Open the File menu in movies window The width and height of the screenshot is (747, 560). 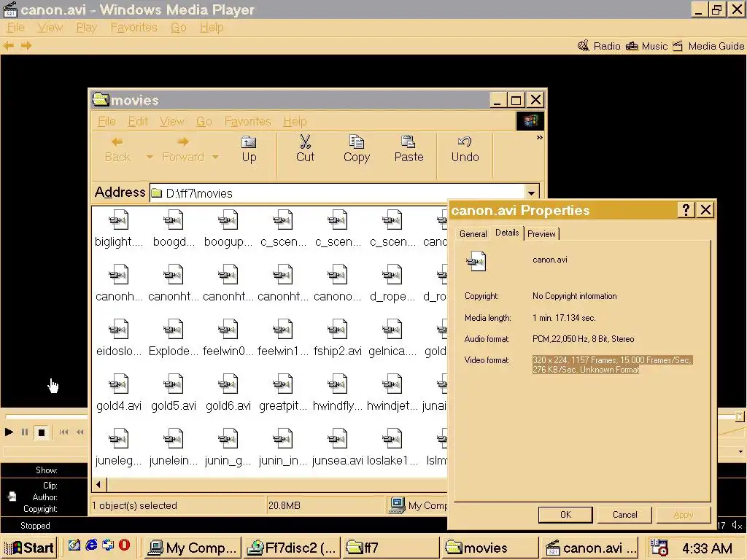tap(107, 122)
